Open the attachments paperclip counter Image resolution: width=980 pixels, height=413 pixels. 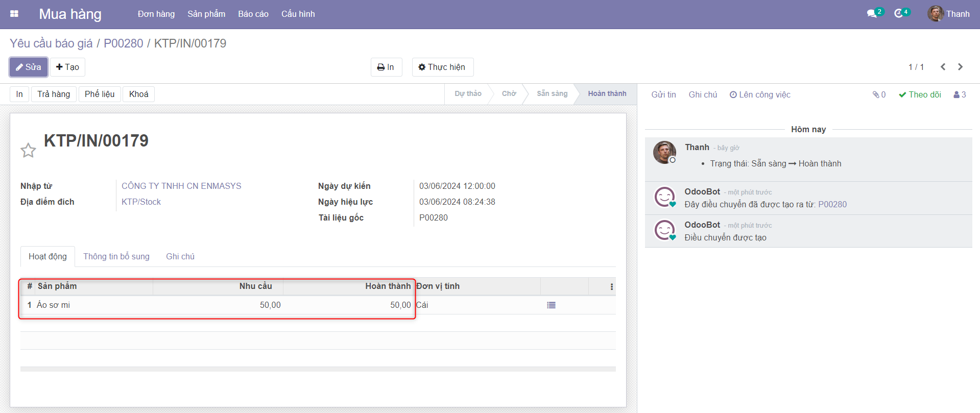[879, 94]
